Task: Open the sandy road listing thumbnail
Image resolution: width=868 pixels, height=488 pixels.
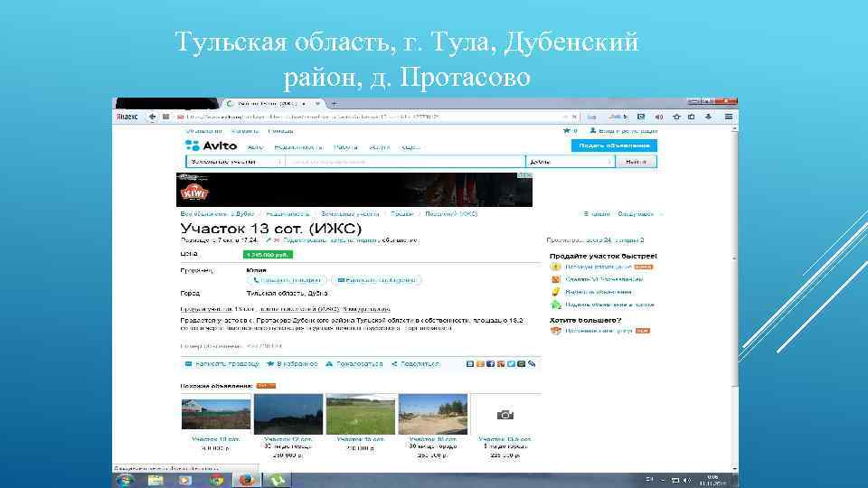Action: point(433,414)
